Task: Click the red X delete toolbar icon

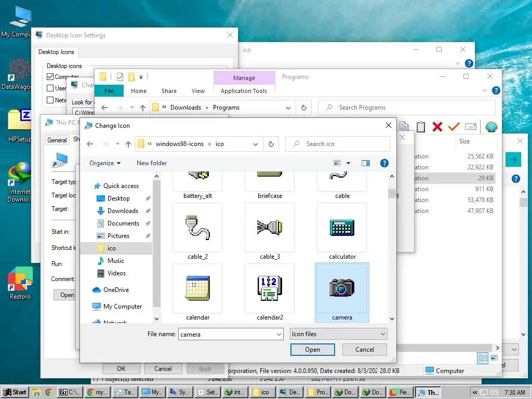Action: [437, 127]
